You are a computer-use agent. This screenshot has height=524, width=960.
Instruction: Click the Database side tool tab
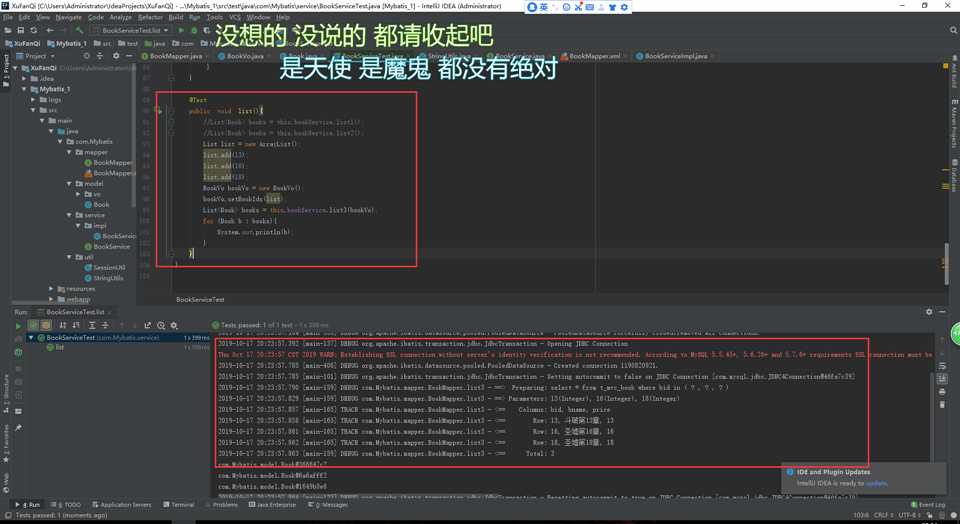point(954,175)
